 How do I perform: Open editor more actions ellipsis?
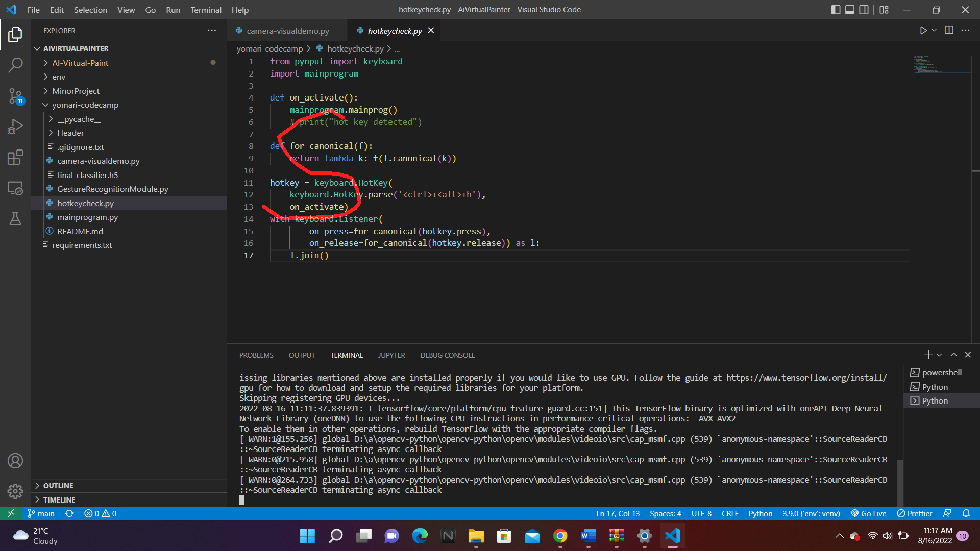tap(965, 31)
